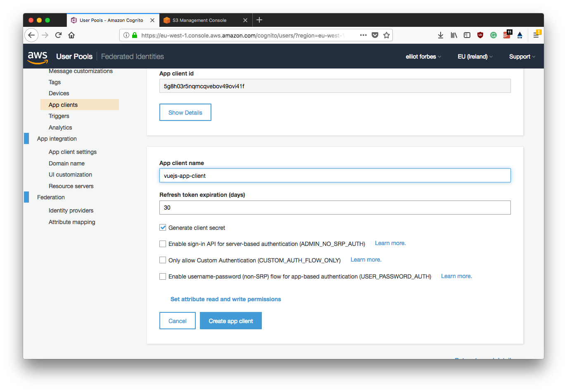Image resolution: width=567 pixels, height=392 pixels.
Task: Open the Grammarly green extension icon
Action: tap(493, 35)
